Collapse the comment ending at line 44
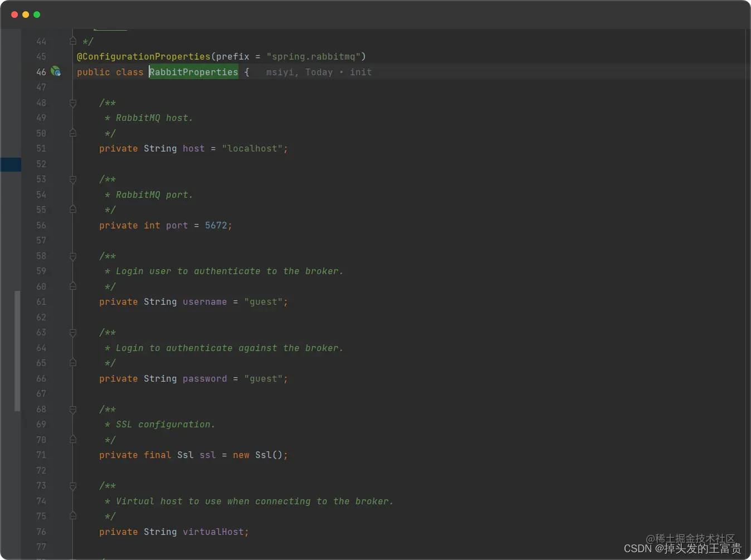Image resolution: width=751 pixels, height=560 pixels. point(73,41)
